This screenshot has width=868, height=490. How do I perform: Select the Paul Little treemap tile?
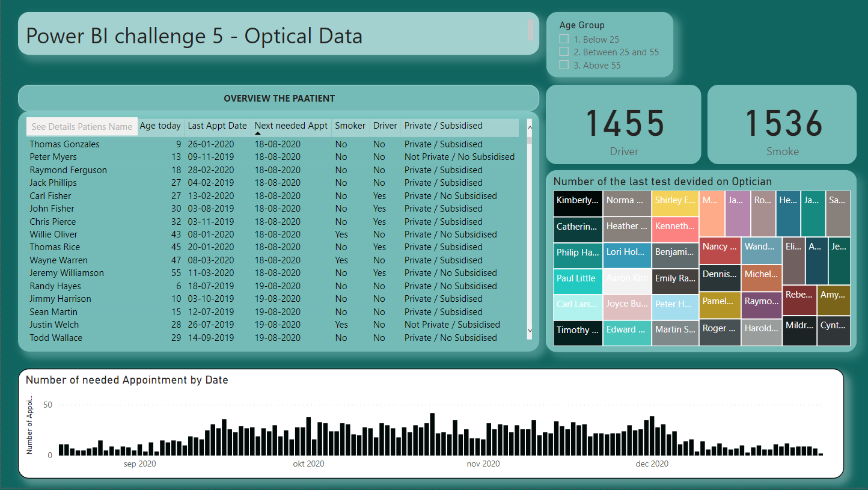point(578,281)
